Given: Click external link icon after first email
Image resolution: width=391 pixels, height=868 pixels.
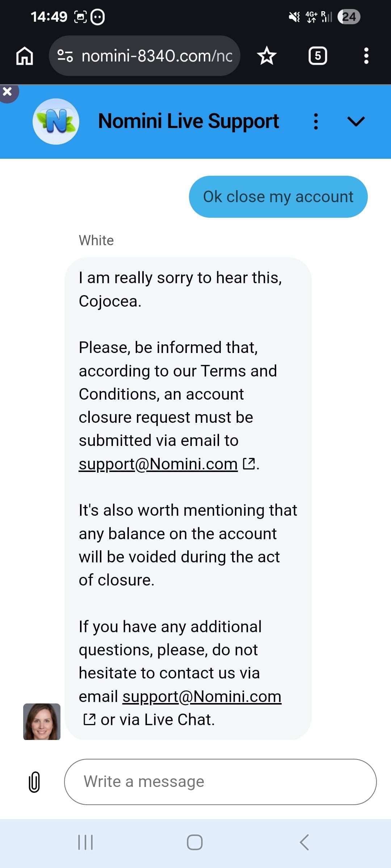Looking at the screenshot, I should tap(249, 464).
